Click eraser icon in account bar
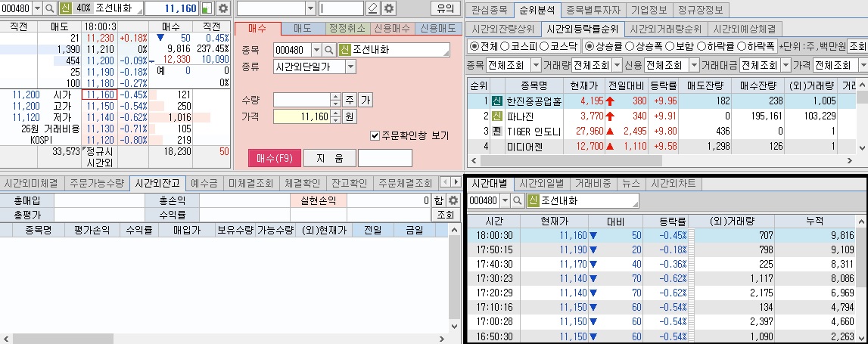This screenshot has height=344, width=868. click(x=372, y=8)
